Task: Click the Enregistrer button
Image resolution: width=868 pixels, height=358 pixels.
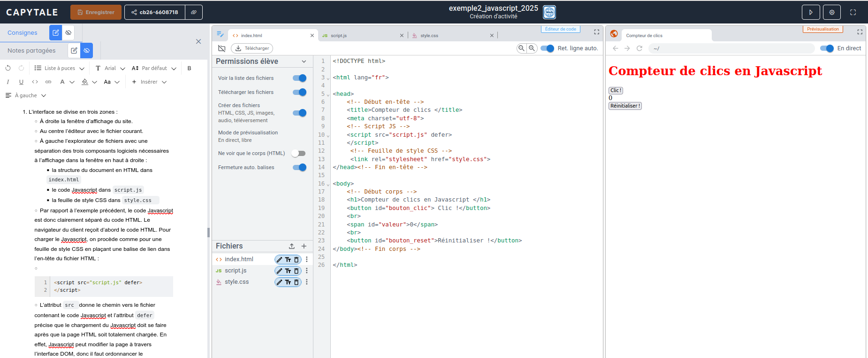Action: pyautogui.click(x=96, y=12)
